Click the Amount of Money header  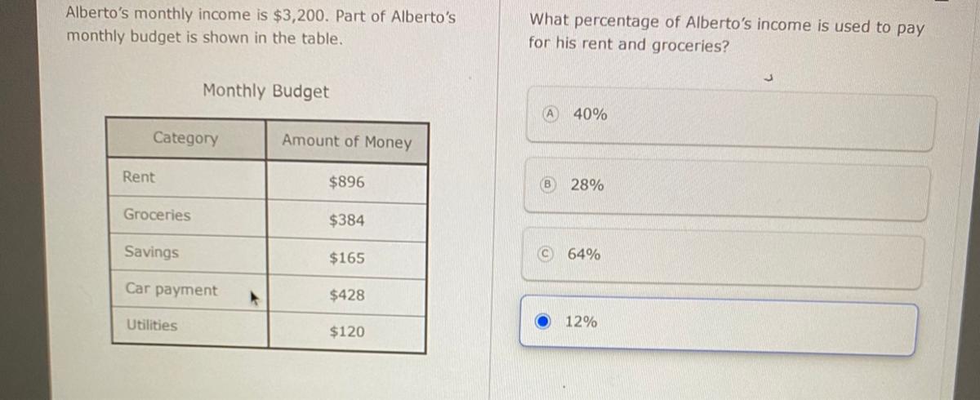[347, 142]
